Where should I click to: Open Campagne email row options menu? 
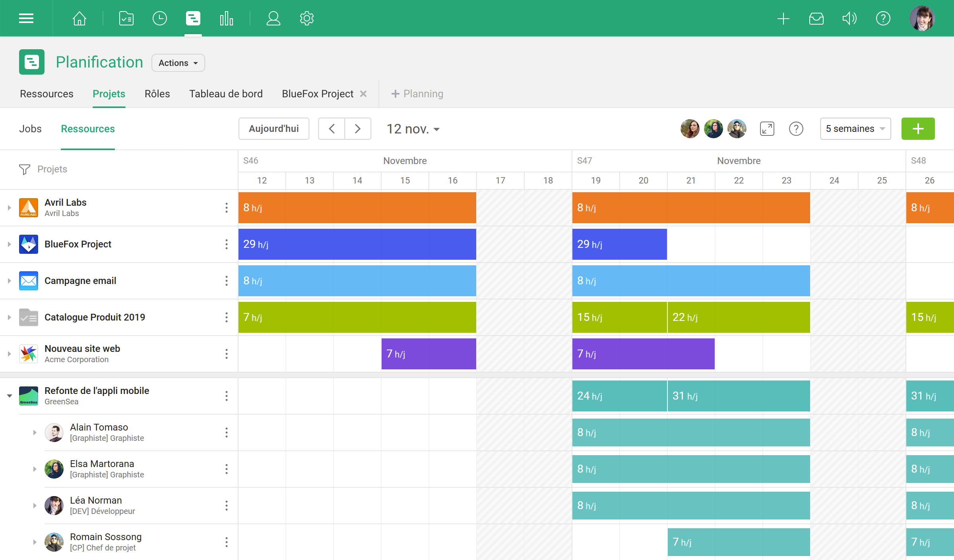[227, 281]
